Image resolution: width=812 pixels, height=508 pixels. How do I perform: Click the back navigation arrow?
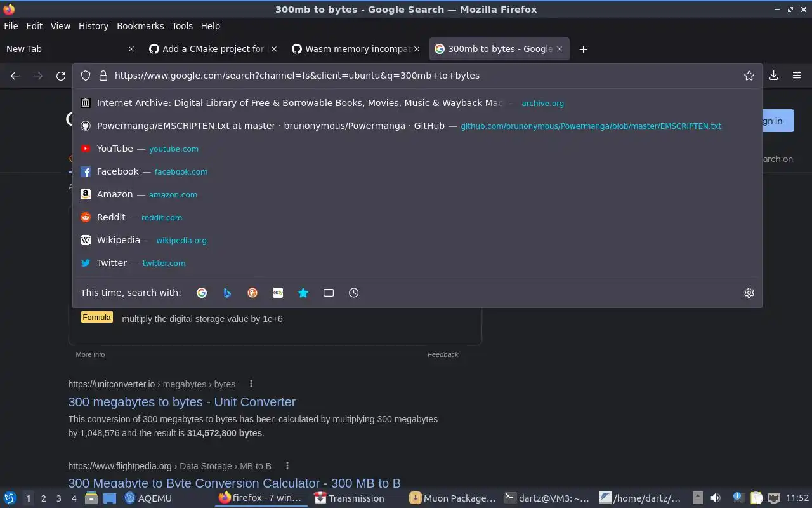[x=15, y=76]
